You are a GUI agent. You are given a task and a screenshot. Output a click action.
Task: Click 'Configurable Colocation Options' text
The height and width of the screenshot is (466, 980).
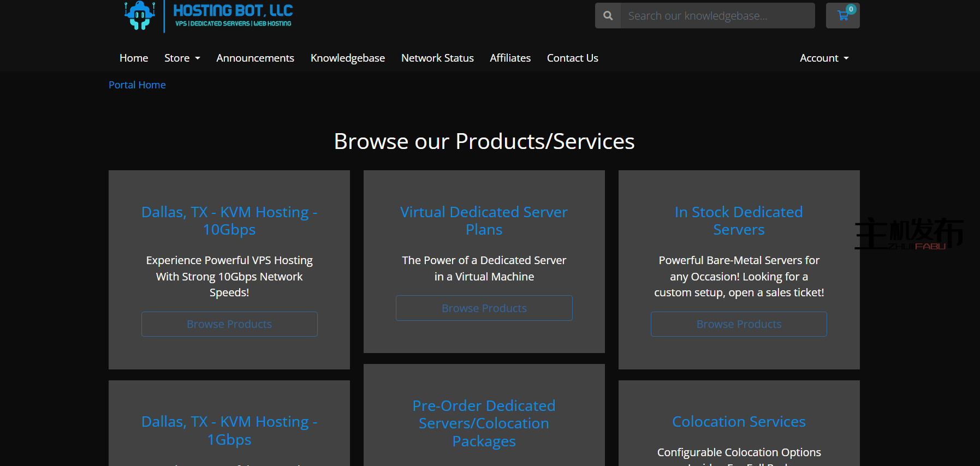(739, 452)
